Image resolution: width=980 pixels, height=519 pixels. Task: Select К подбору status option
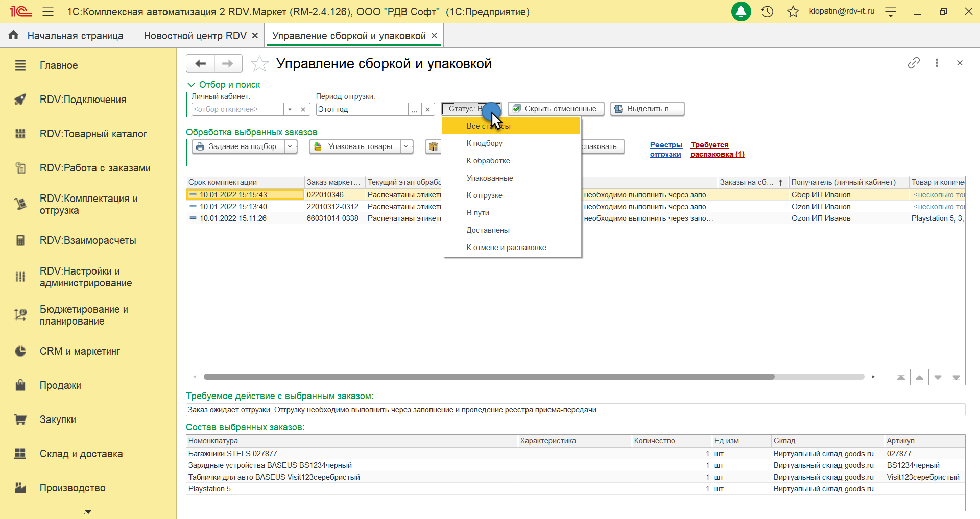tap(484, 143)
